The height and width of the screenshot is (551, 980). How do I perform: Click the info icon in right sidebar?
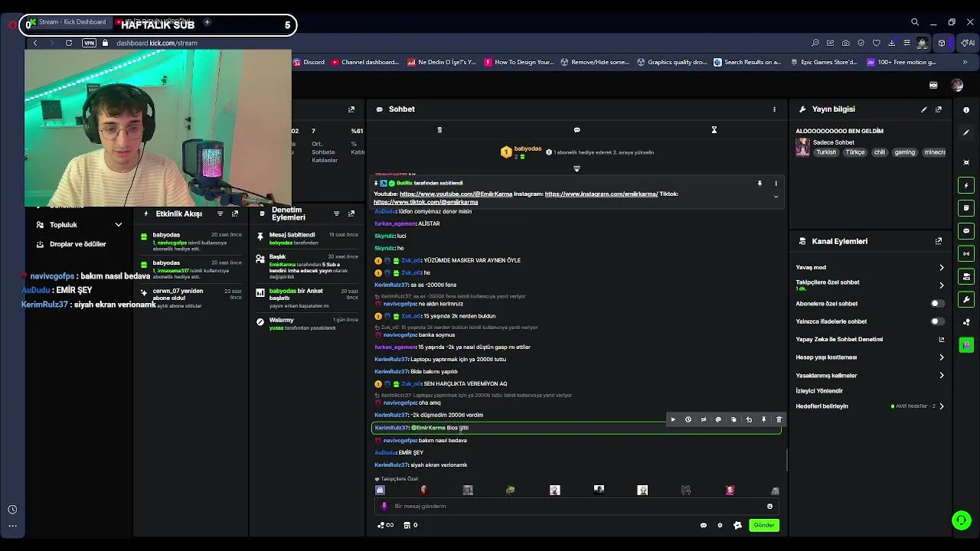coord(966,110)
